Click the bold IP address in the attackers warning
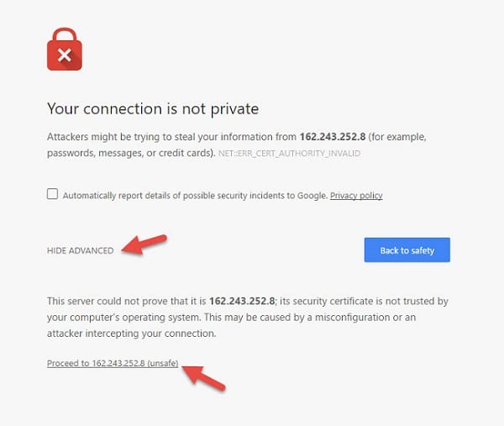 pyautogui.click(x=333, y=137)
